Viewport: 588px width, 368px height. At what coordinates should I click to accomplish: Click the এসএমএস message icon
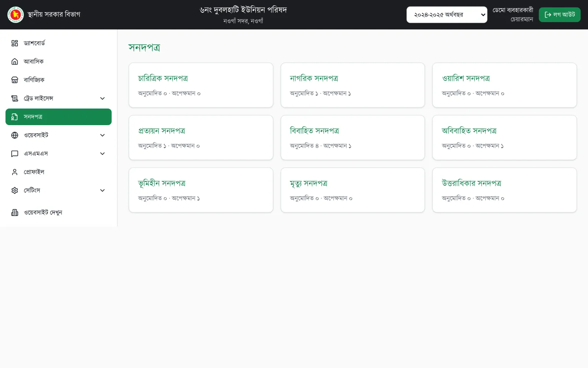pyautogui.click(x=15, y=153)
